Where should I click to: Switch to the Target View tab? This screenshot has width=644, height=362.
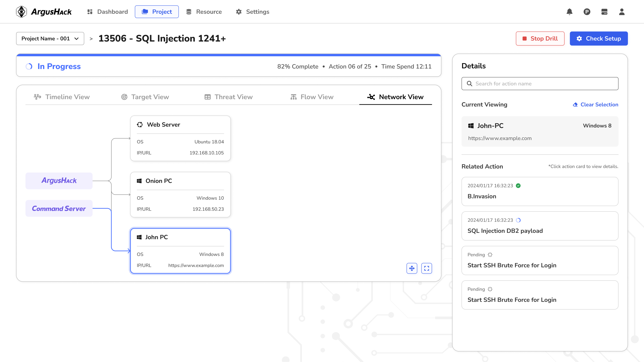click(x=145, y=97)
